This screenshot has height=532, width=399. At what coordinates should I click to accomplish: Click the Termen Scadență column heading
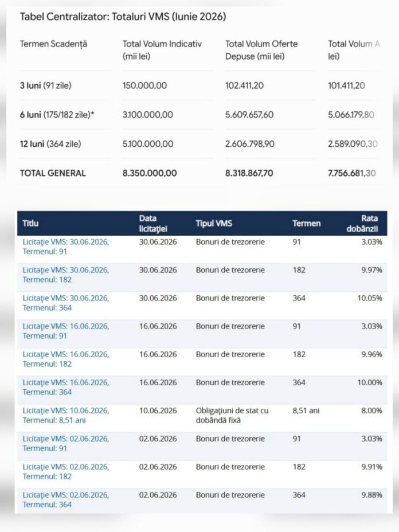pos(54,44)
